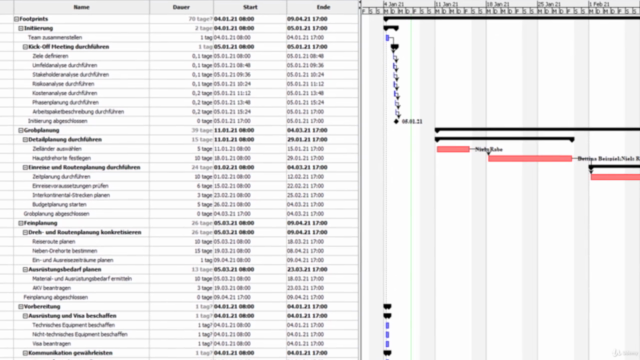Collapse Detailplanung durchführen group
Image resolution: width=640 pixels, height=360 pixels.
25,140
